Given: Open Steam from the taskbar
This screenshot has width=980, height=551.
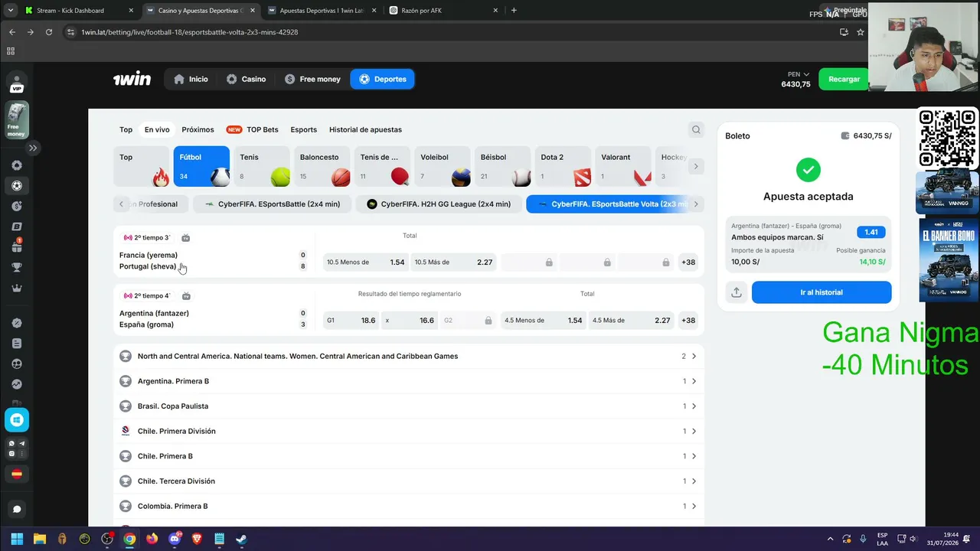Looking at the screenshot, I should (x=241, y=539).
